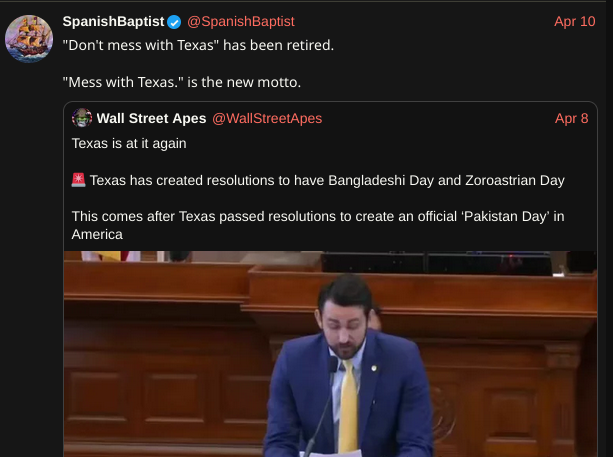The height and width of the screenshot is (457, 613).
Task: Click the speaker's yellow tie in the video
Action: point(347,406)
